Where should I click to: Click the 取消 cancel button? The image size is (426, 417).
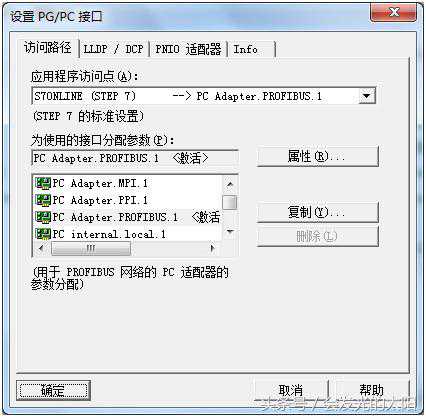click(291, 390)
